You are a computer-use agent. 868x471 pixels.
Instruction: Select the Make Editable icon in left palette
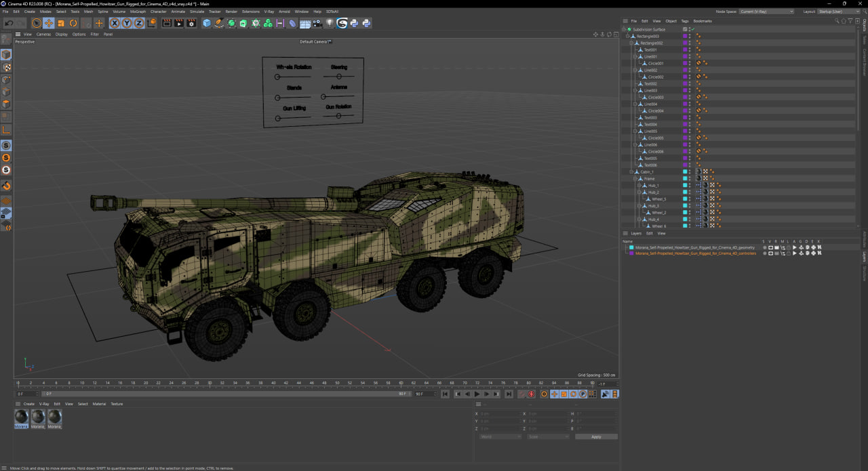(x=6, y=40)
